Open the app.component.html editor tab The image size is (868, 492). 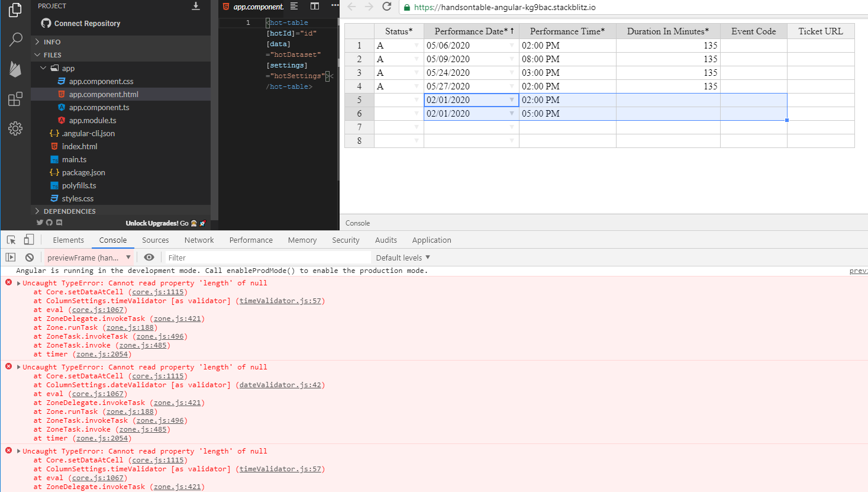[253, 7]
